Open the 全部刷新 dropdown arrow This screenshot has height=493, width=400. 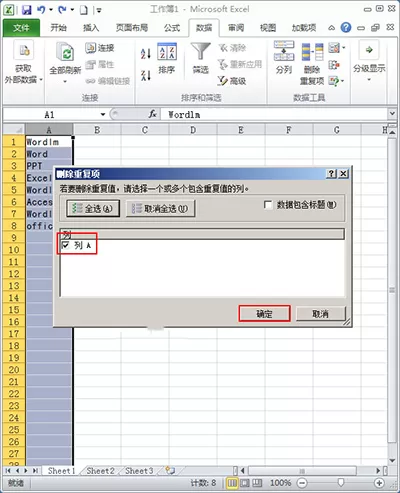(65, 82)
